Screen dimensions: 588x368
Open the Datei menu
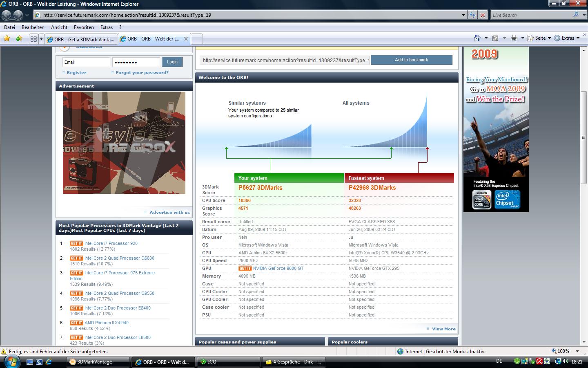pos(9,27)
